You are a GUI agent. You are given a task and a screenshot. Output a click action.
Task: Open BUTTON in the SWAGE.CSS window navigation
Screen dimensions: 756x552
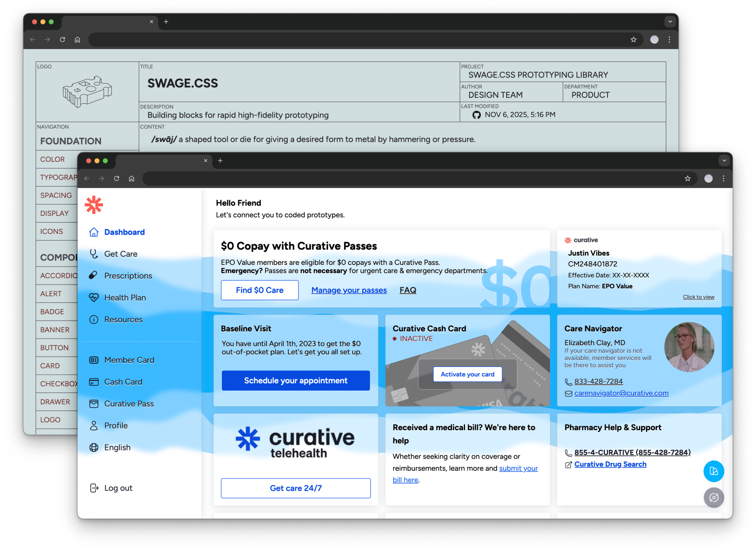(x=54, y=348)
